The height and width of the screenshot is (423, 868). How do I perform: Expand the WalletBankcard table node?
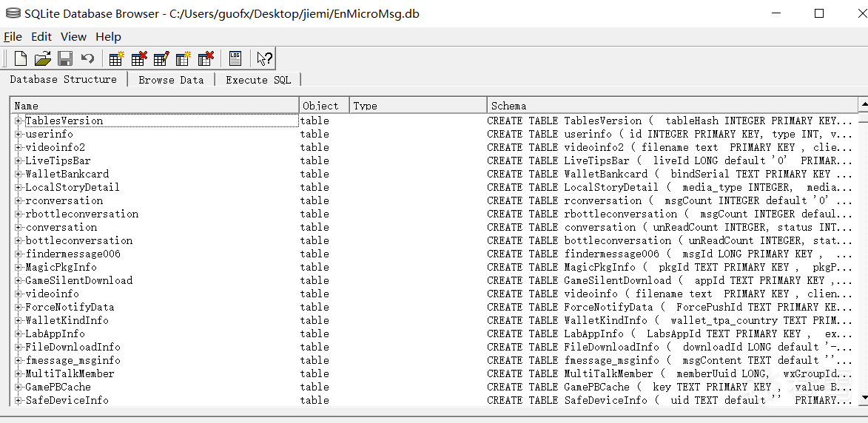click(x=18, y=174)
